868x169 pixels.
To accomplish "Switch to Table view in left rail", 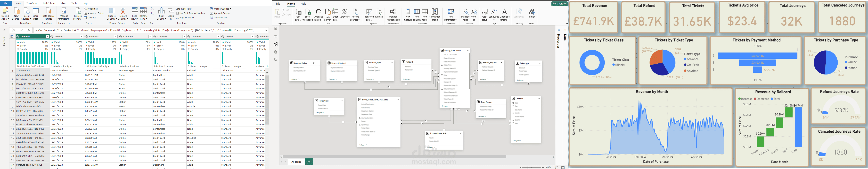I will [x=276, y=36].
